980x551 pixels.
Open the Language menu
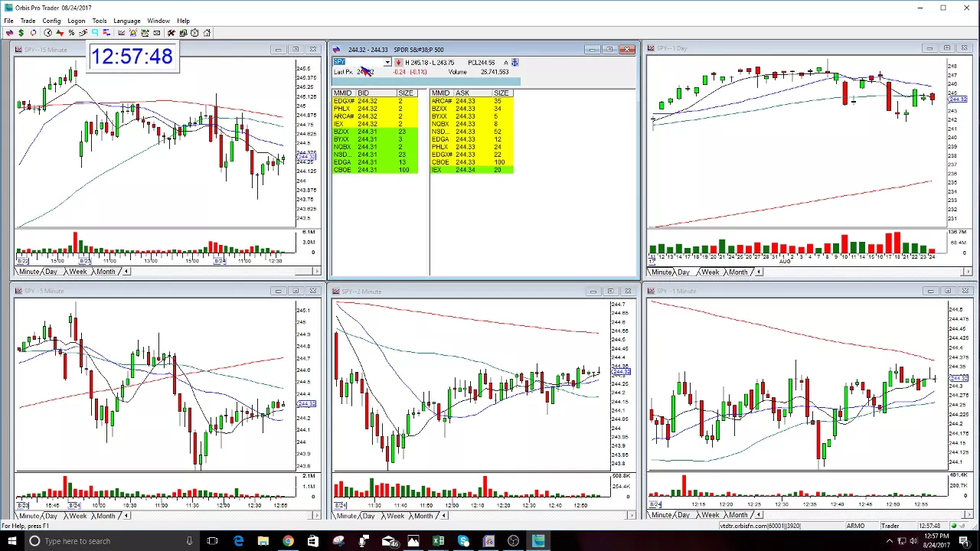pyautogui.click(x=126, y=21)
